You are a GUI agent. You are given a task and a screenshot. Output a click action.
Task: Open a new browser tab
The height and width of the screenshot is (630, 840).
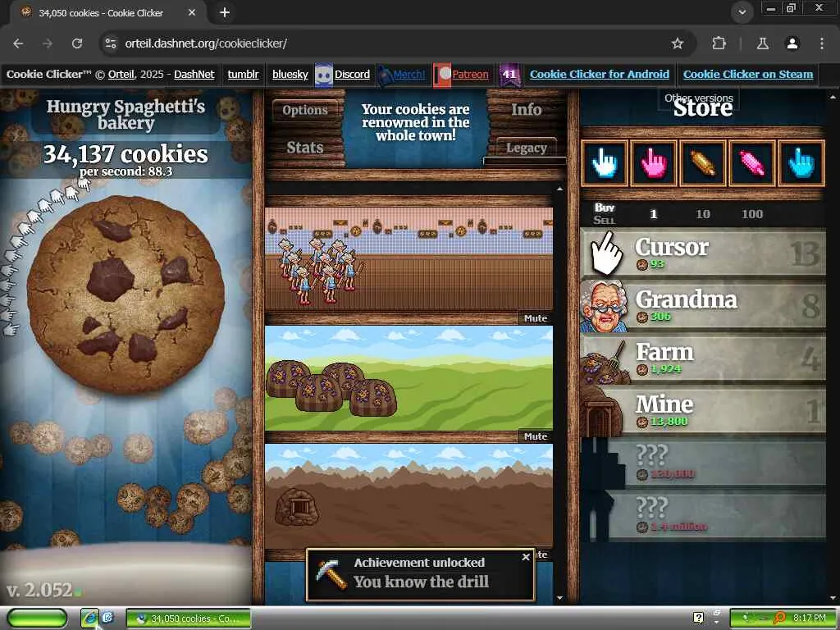225,12
